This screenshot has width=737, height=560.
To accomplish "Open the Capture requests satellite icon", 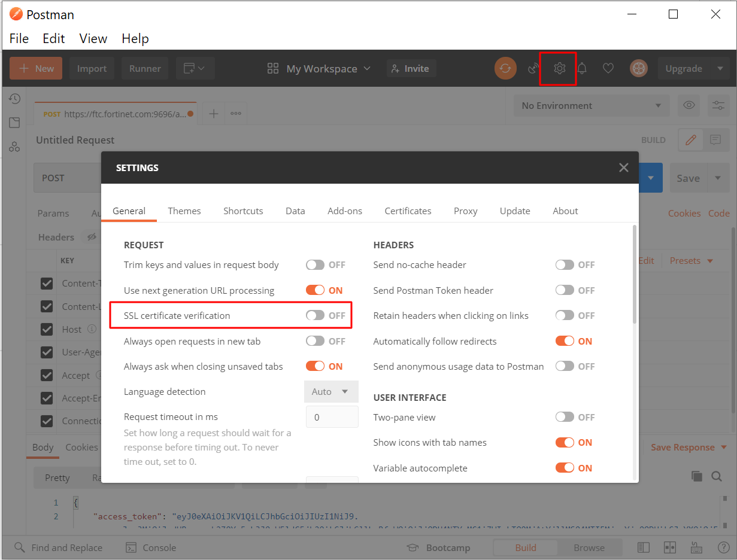I will point(533,68).
